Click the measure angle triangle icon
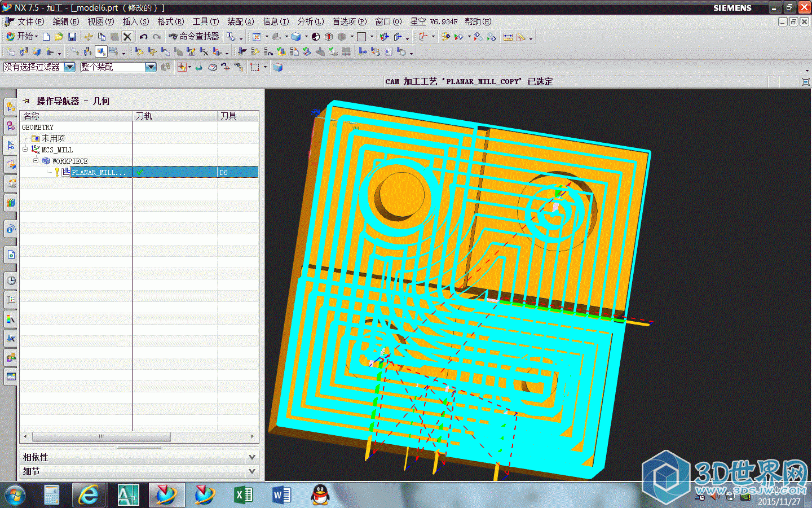The height and width of the screenshot is (508, 812). [x=520, y=37]
